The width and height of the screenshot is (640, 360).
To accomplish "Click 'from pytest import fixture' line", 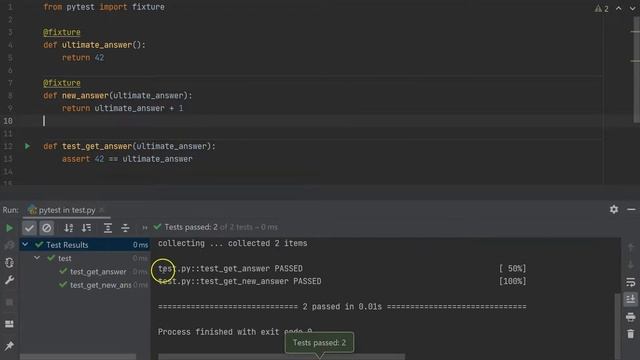I will pyautogui.click(x=104, y=7).
